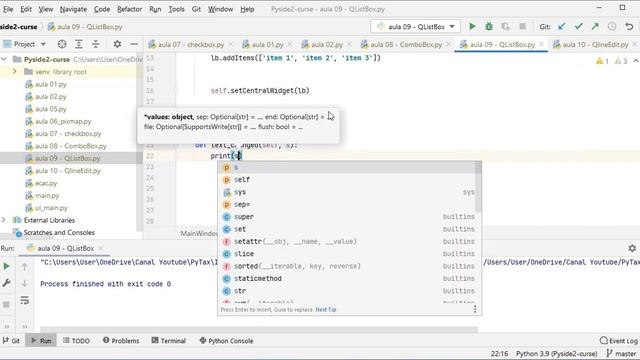The image size is (640, 360).
Task: Open aula 06_pixmap.py in project tree
Action: tap(63, 121)
